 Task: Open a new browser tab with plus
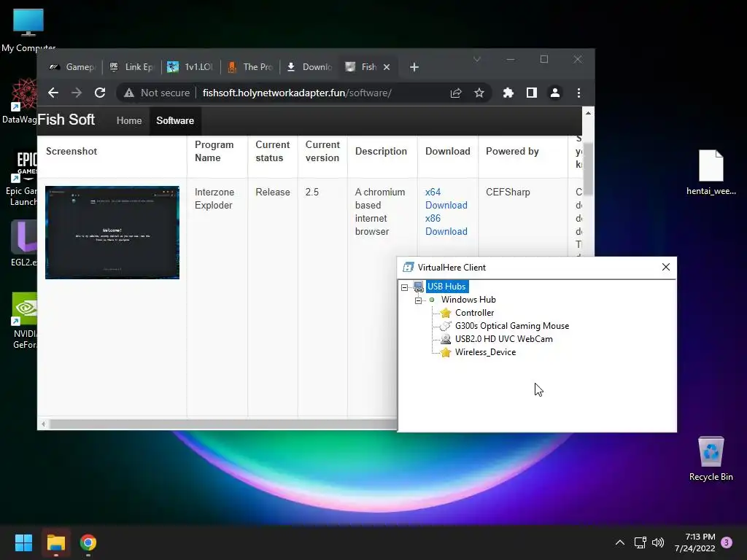(x=414, y=67)
